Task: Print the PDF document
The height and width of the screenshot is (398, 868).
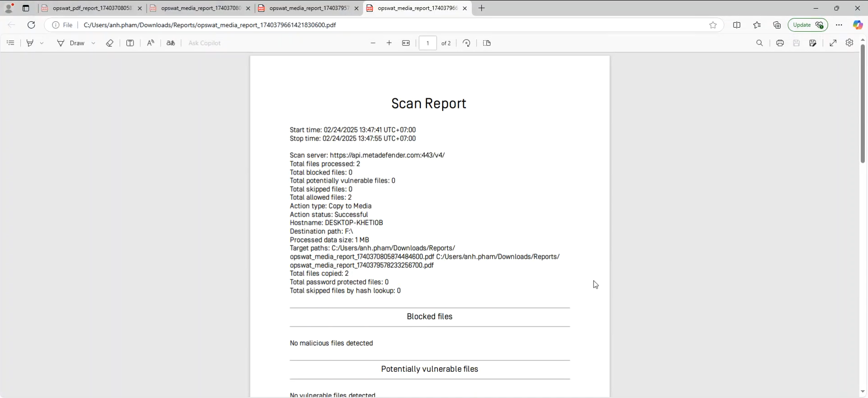Action: coord(780,43)
